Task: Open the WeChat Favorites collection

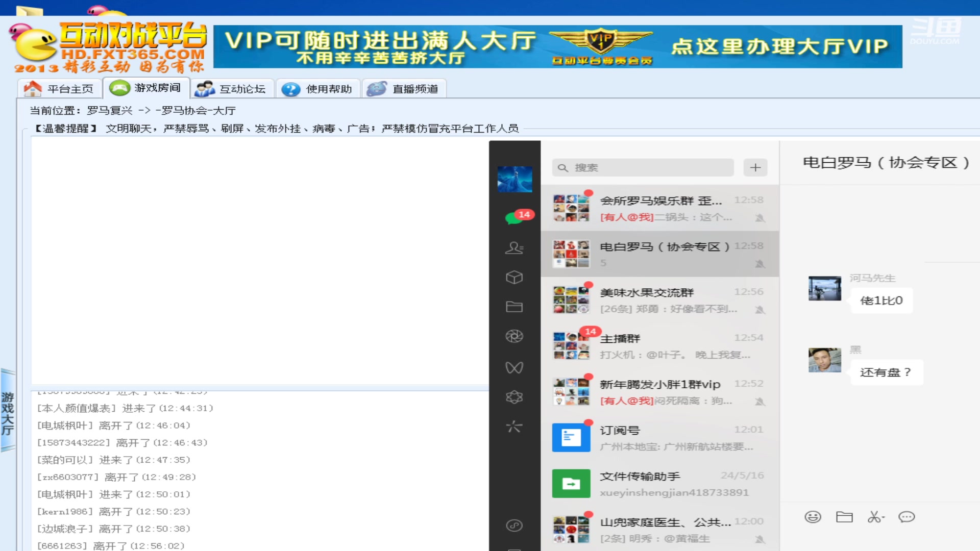Action: coord(514,277)
